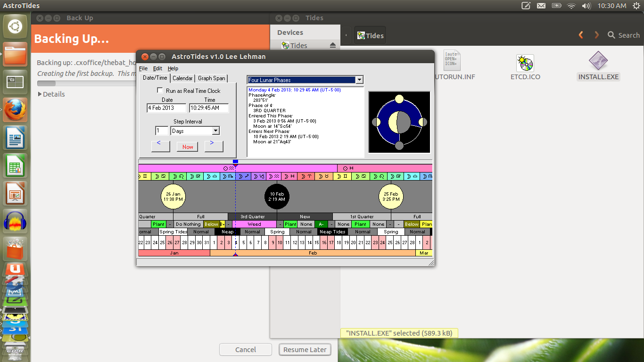Click the moon phase diagram image
The image size is (644, 362).
pyautogui.click(x=399, y=122)
